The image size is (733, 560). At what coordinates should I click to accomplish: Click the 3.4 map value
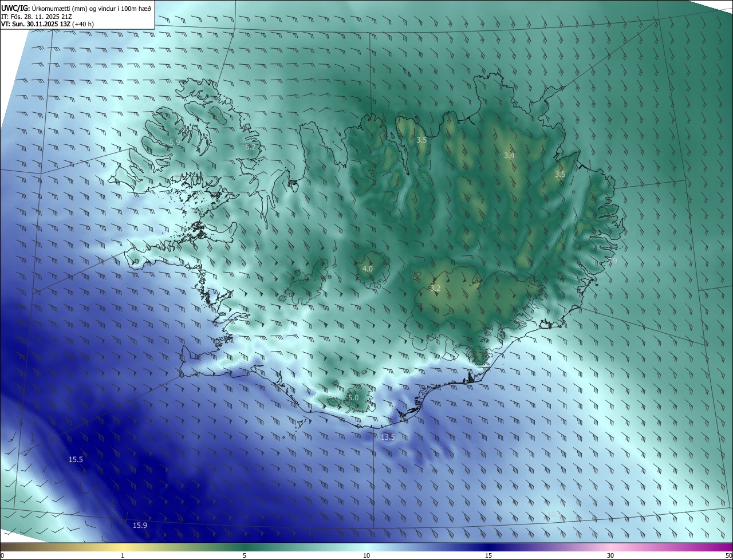[509, 156]
